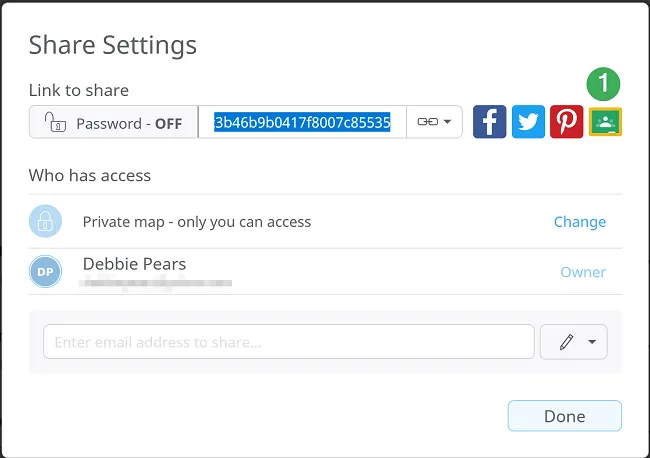Open the pencil edit permission dropdown
This screenshot has width=650, height=458.
tap(574, 342)
